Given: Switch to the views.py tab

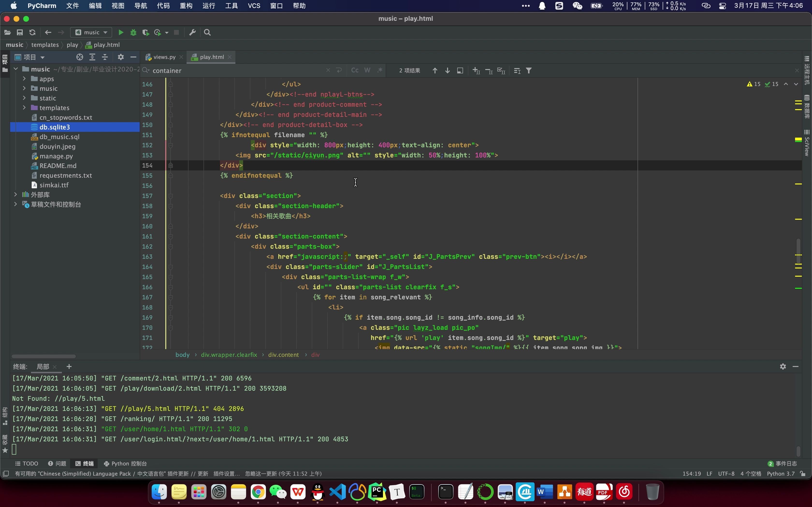Looking at the screenshot, I should point(164,57).
